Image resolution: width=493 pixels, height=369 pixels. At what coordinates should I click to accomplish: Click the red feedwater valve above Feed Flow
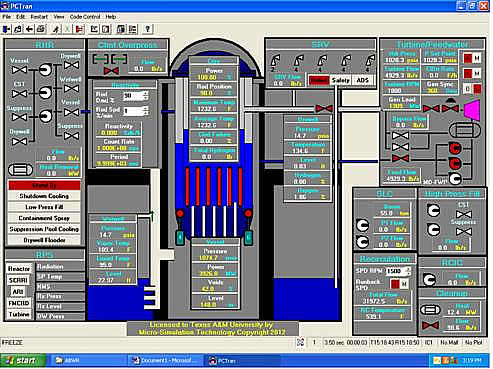[400, 159]
